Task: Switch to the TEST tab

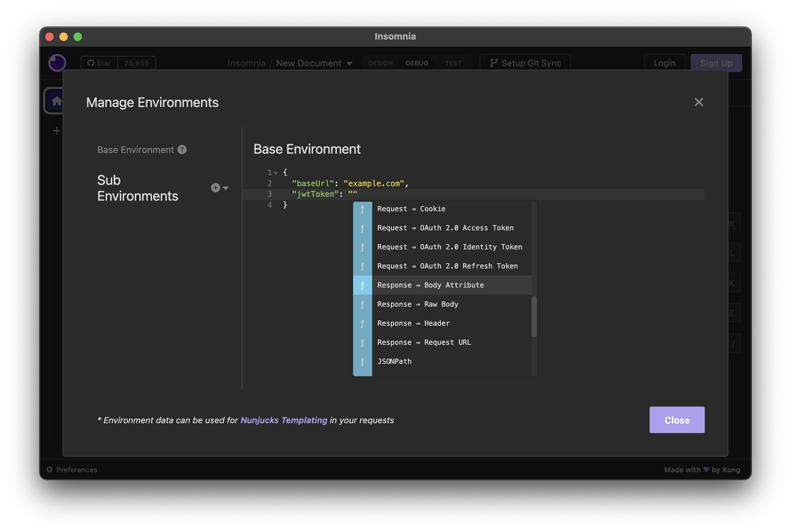Action: tap(453, 63)
